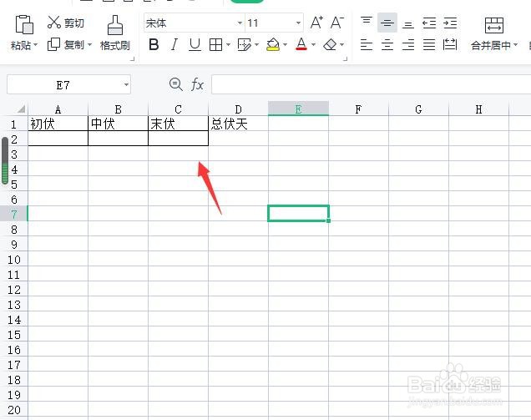Screen dimensions: 531x420
Task: Select middle vertical alignment
Action: coord(387,23)
